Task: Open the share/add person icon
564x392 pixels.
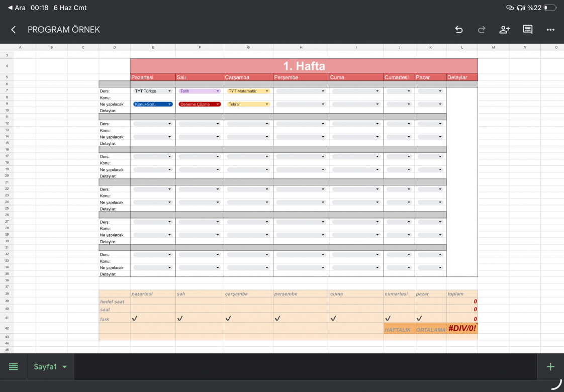Action: pyautogui.click(x=505, y=30)
